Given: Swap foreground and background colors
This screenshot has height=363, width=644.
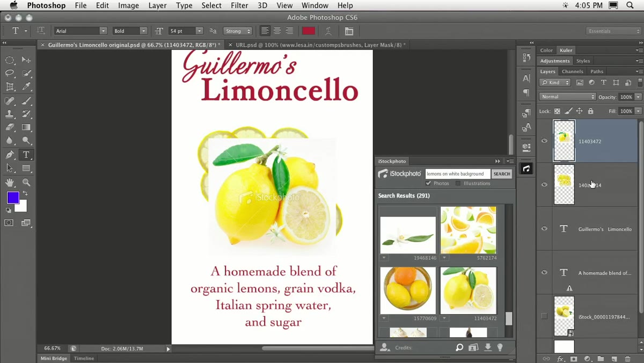Looking at the screenshot, I should click(25, 193).
